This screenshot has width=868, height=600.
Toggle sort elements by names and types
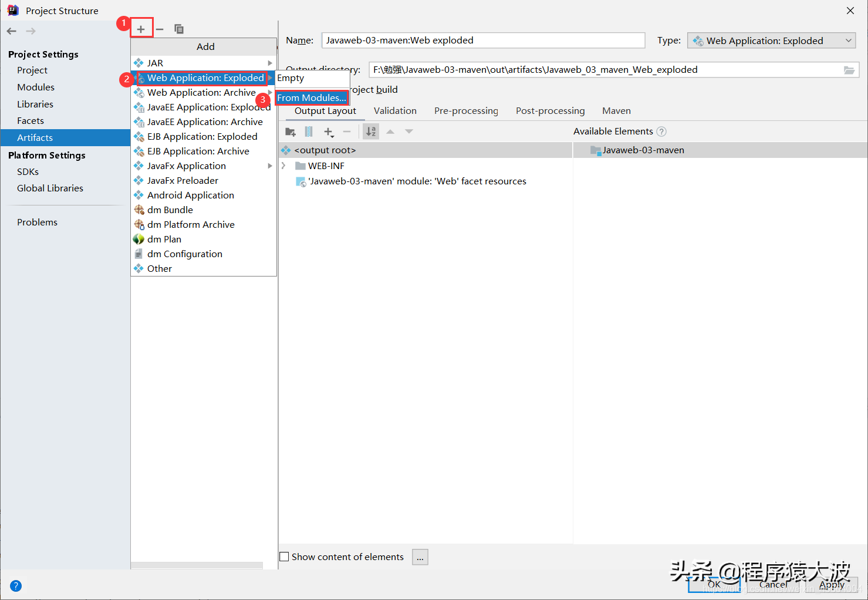[371, 132]
